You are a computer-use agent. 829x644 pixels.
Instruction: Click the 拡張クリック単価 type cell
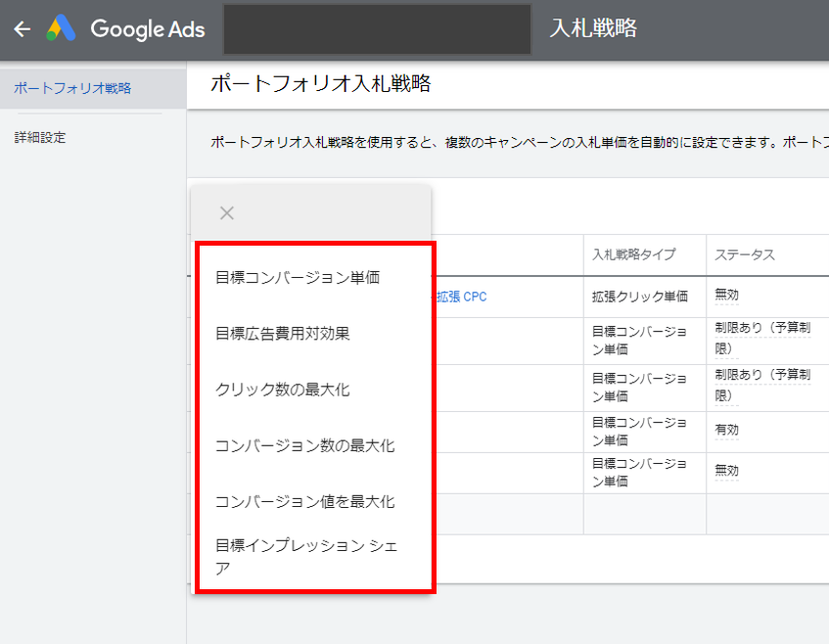640,297
